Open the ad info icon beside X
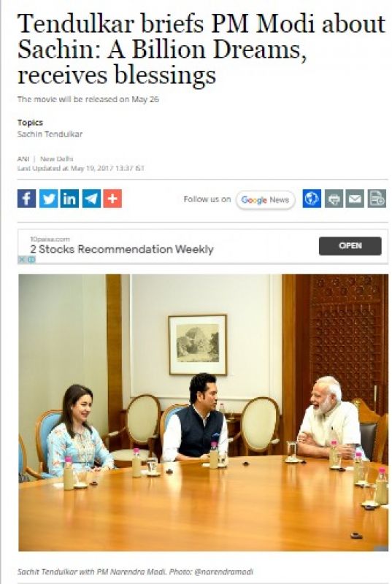Viewport: 392px width, 584px height. [31, 259]
